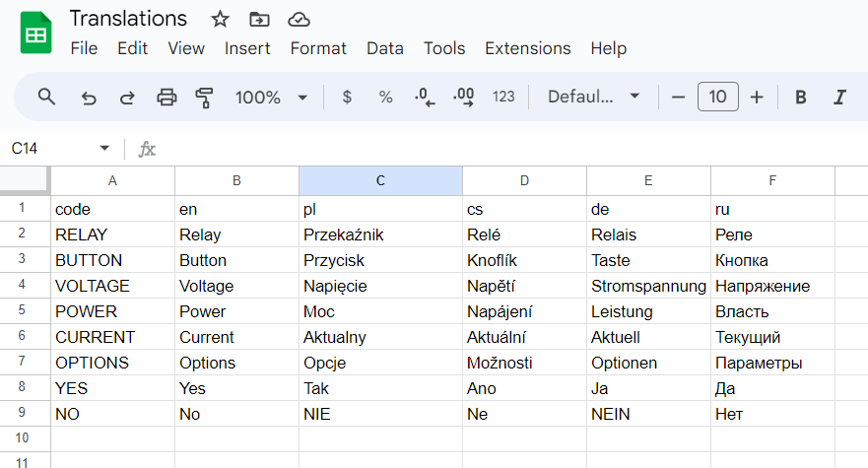This screenshot has width=868, height=468.
Task: Select cell containing Button in column B
Action: [236, 260]
